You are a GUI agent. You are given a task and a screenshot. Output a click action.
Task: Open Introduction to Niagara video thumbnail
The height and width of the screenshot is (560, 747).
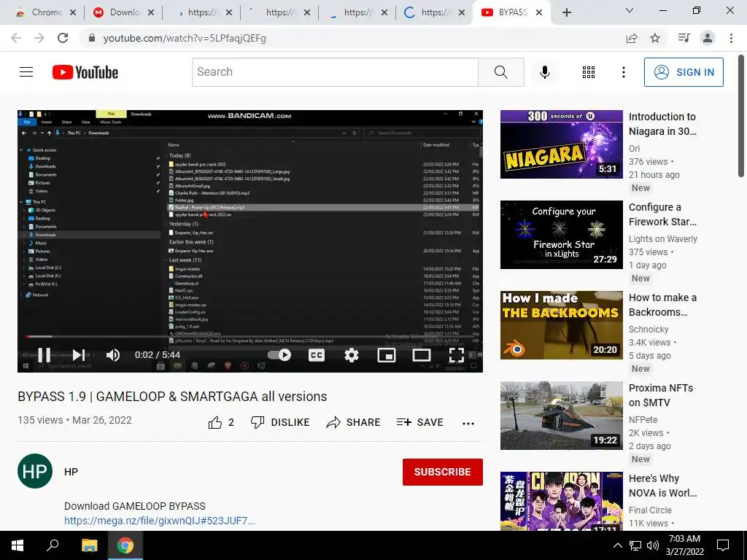(x=561, y=144)
